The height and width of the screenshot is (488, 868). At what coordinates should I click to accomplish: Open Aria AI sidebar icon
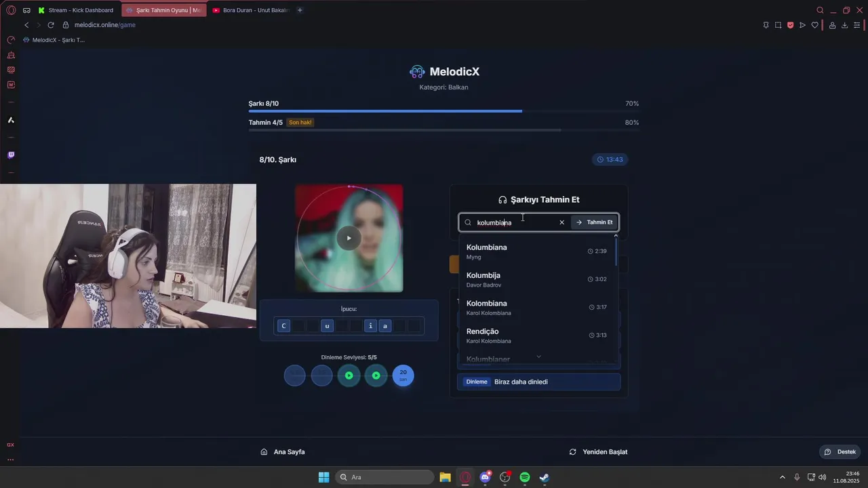pos(11,120)
